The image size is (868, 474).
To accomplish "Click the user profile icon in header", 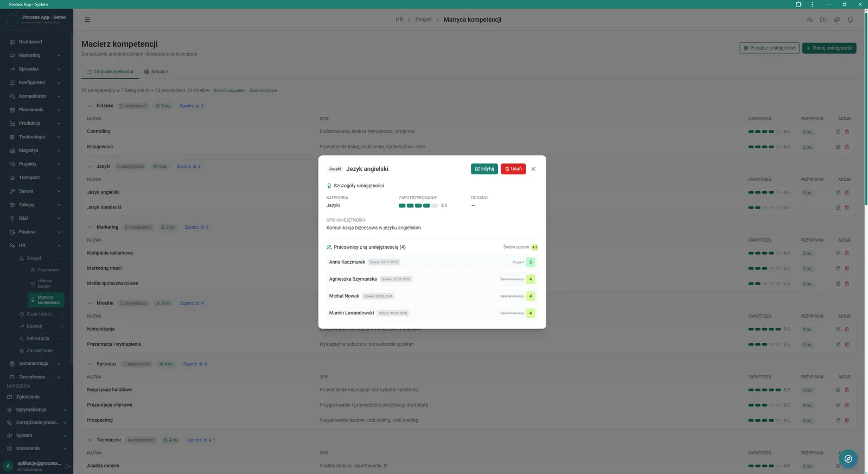I will (809, 20).
